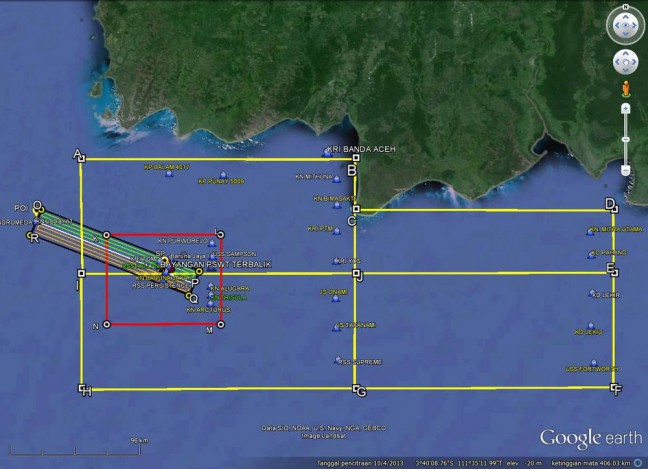Select the KRI BANDA ACEH ship placemark
Image resolution: width=648 pixels, height=469 pixels.
(x=327, y=152)
